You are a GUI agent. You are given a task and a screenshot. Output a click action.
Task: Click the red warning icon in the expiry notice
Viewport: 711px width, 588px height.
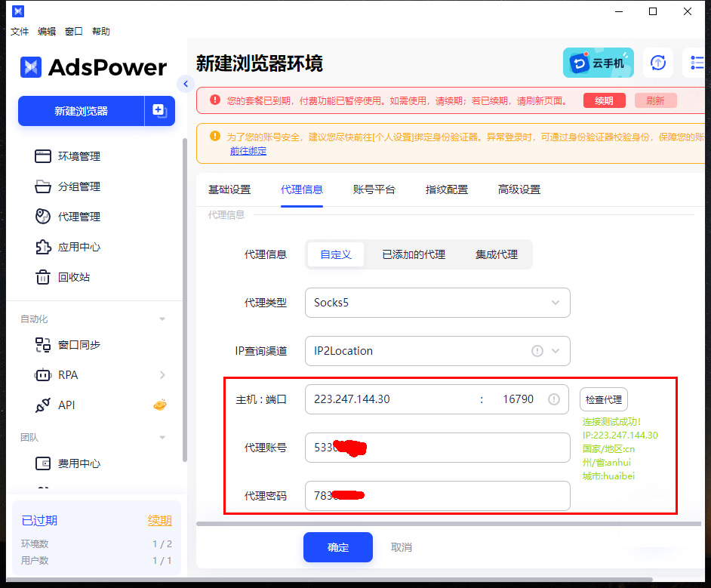[x=215, y=100]
